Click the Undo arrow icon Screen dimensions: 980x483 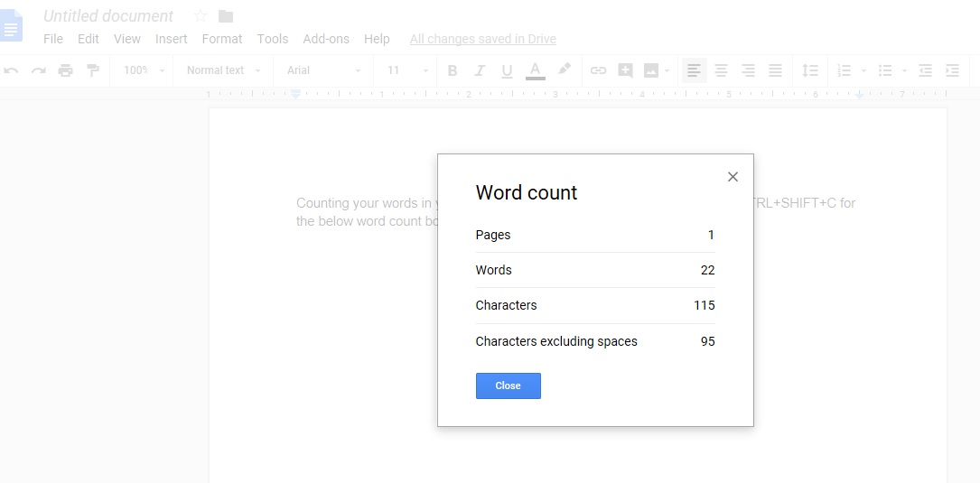point(11,70)
